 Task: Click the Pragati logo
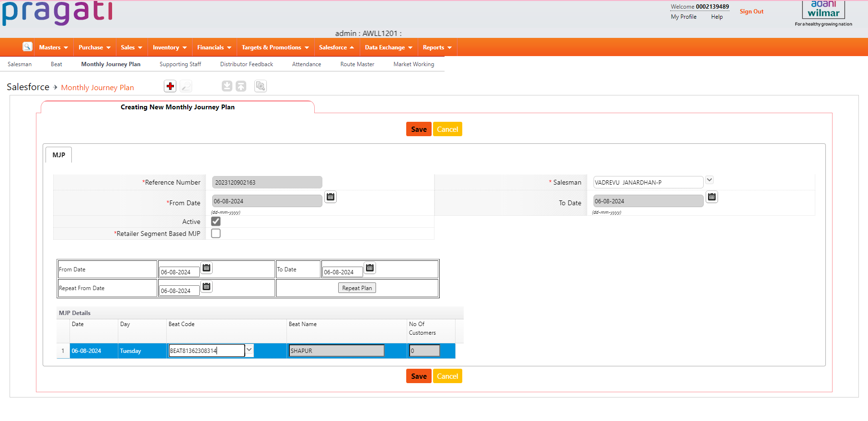(57, 12)
